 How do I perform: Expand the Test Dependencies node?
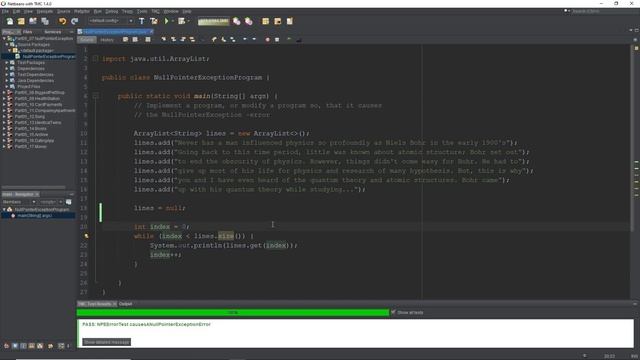(7, 75)
